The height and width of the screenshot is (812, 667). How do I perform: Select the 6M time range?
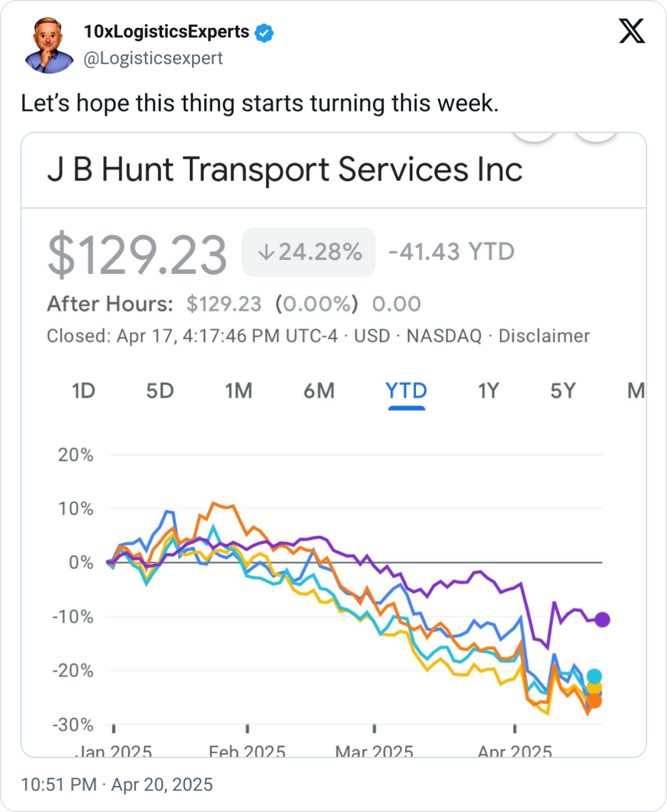[x=319, y=391]
